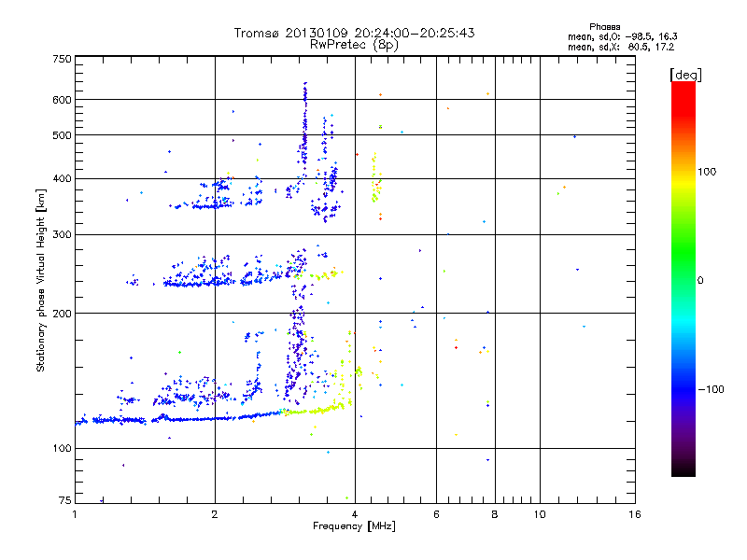Click the Stationary phase Virtual Height axis label
The image size is (747, 560).
(x=41, y=280)
